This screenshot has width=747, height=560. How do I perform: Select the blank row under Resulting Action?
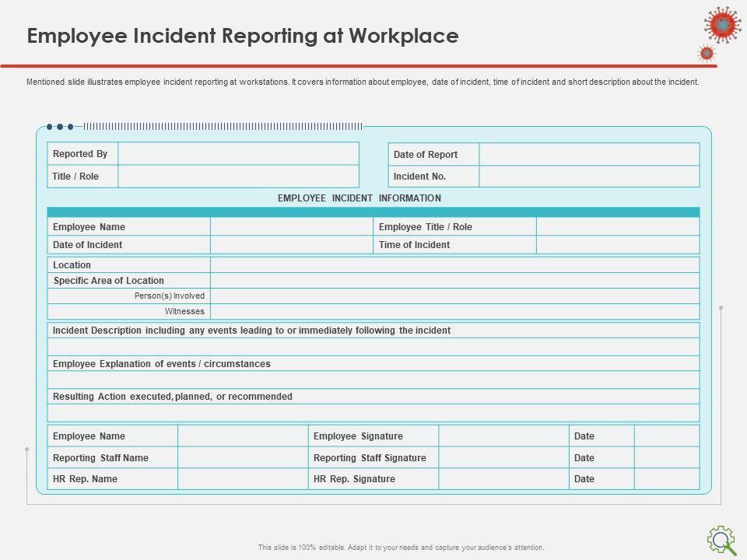(373, 413)
